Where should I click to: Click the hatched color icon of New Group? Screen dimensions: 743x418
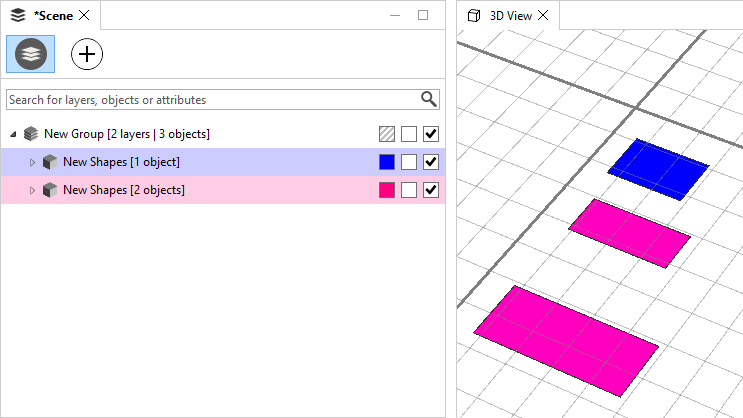tap(387, 134)
